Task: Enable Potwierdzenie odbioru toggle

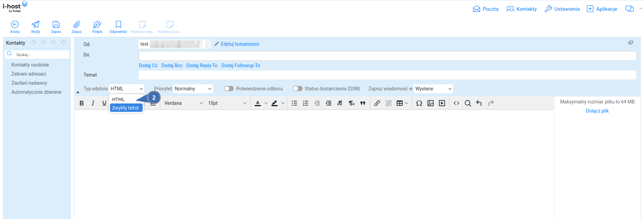Action: (229, 89)
